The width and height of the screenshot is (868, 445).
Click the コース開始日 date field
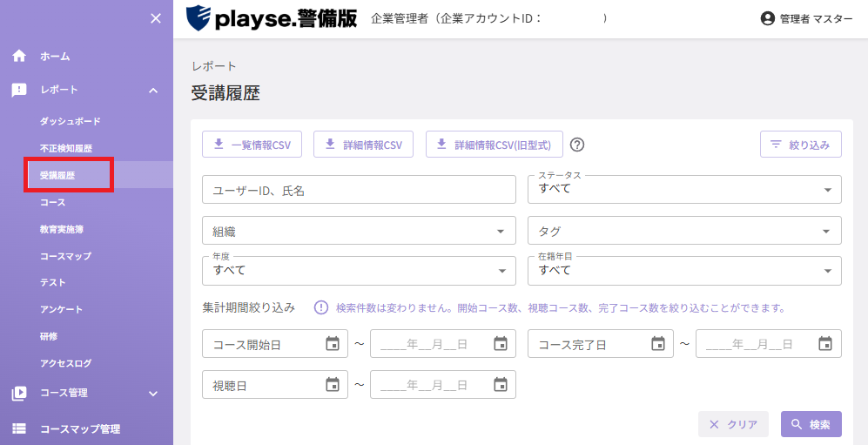pos(275,344)
